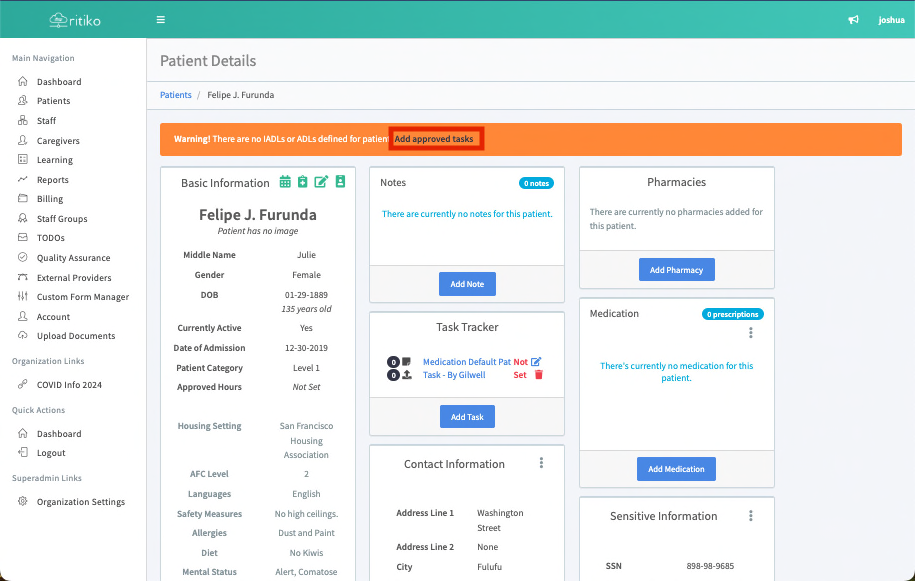
Task: Click the edit pencil icon in Basic Information
Action: [321, 182]
